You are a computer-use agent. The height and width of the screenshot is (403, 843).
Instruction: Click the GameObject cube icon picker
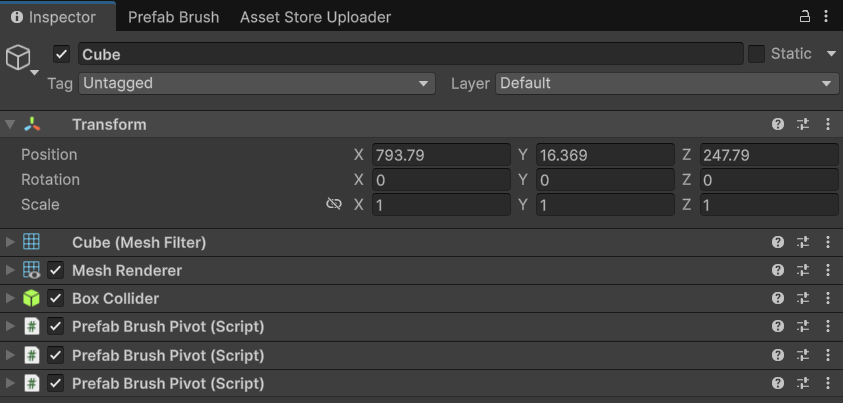tap(20, 58)
